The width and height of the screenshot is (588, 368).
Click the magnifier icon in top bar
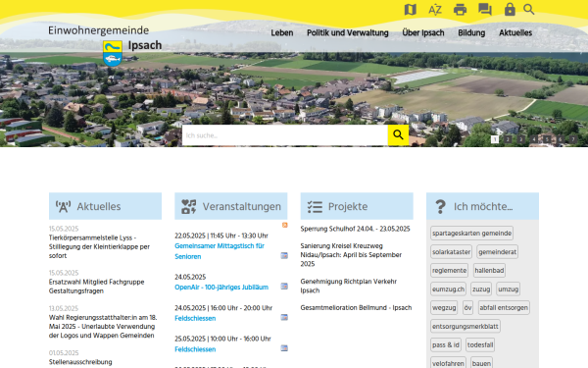pyautogui.click(x=529, y=10)
